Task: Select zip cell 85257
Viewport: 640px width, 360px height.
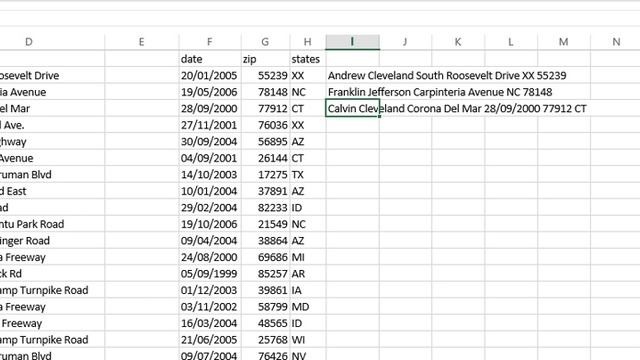Action: pos(265,273)
